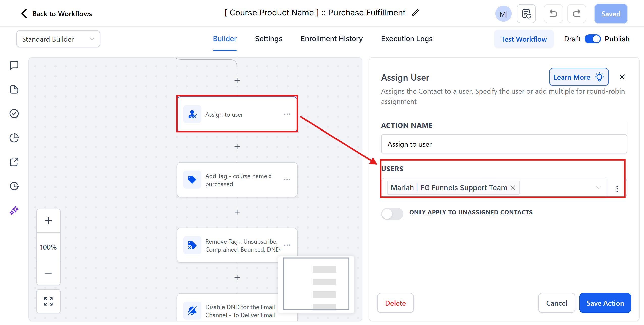Click the pencil icon to rename workflow
Screen dimensions: 644x325
[x=415, y=13]
